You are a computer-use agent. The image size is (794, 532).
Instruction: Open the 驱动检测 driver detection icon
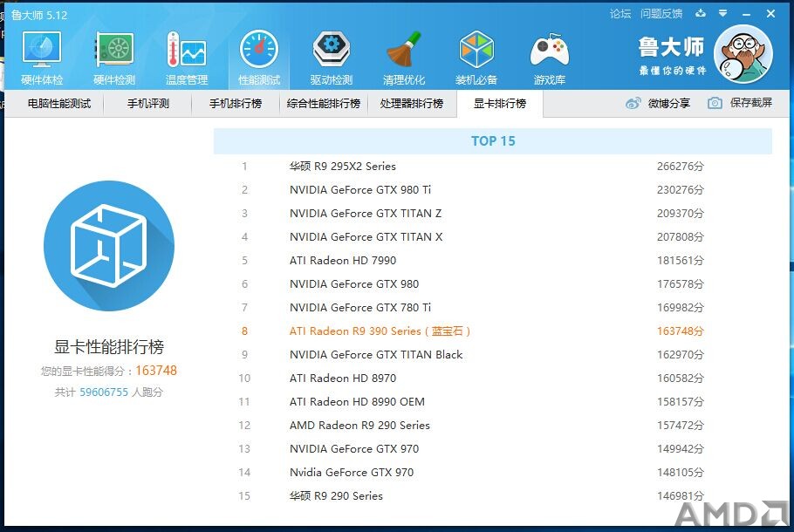pyautogui.click(x=332, y=58)
